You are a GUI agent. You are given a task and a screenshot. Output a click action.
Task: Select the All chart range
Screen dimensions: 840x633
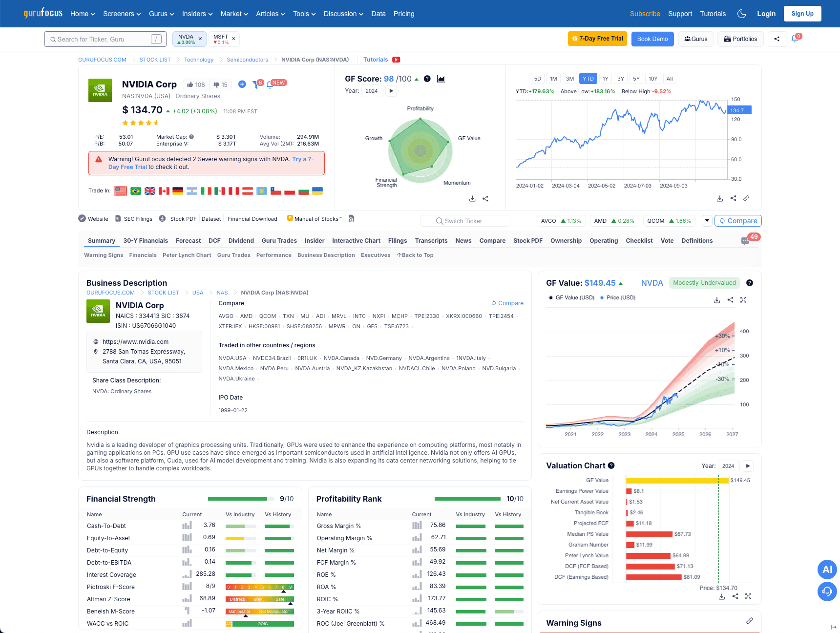click(670, 79)
